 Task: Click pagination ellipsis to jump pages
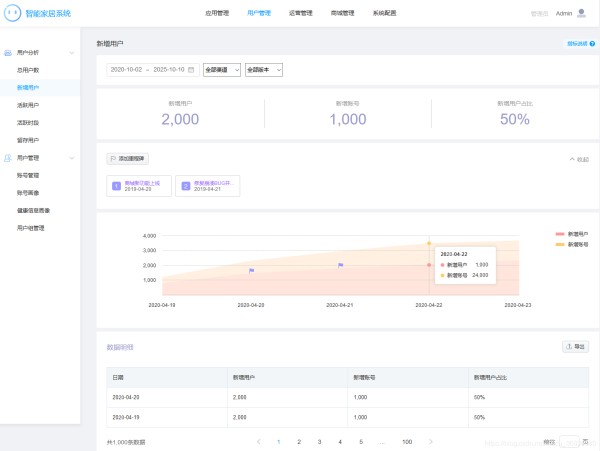pos(382,442)
